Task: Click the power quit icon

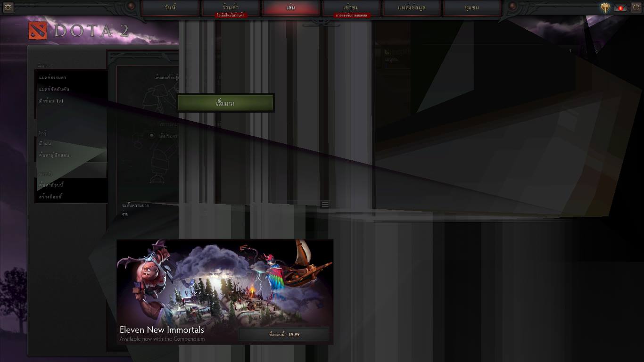Action: [x=636, y=8]
